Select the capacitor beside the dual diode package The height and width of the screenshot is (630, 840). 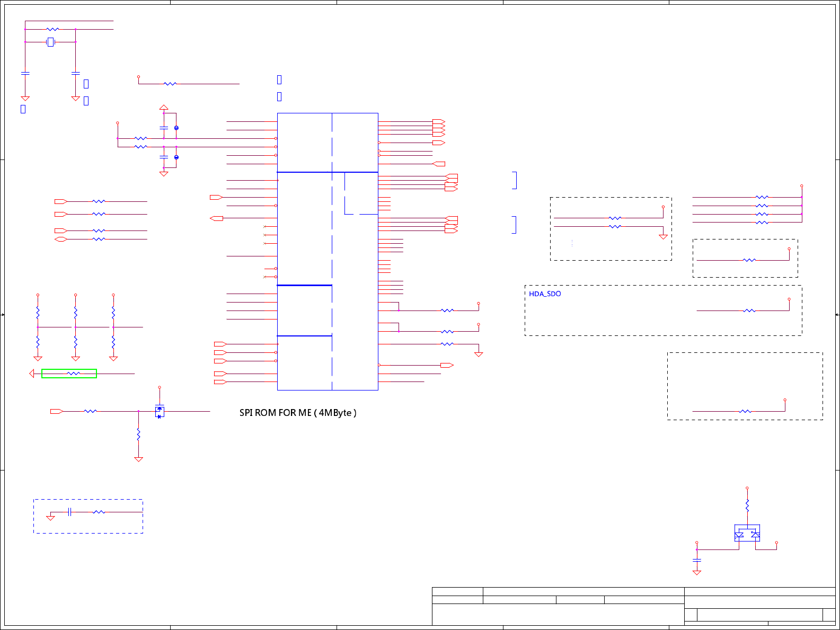tap(697, 560)
